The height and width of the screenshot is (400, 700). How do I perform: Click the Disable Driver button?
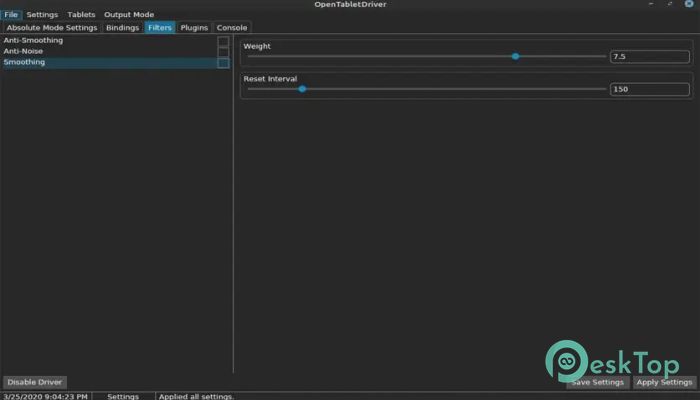(35, 382)
